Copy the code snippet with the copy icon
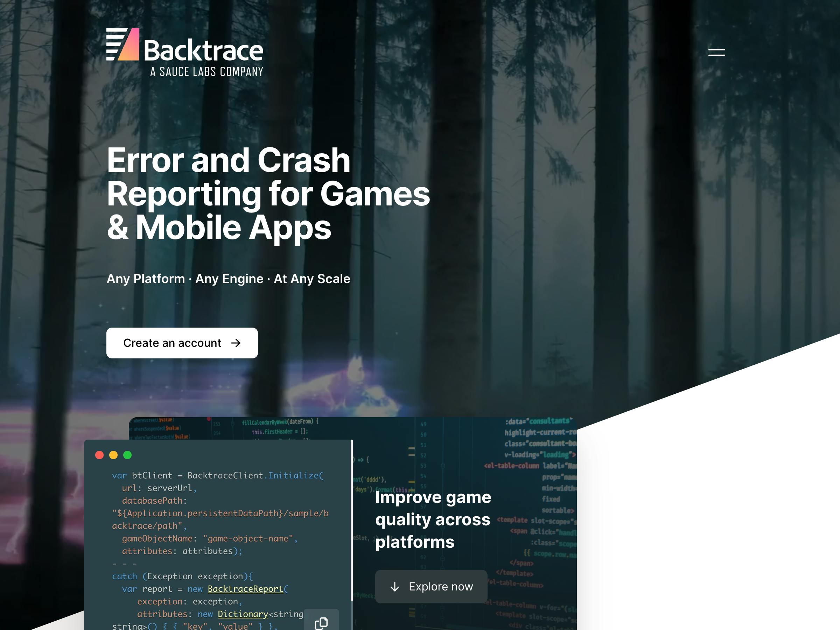Screen dimensions: 840x630 click(321, 622)
